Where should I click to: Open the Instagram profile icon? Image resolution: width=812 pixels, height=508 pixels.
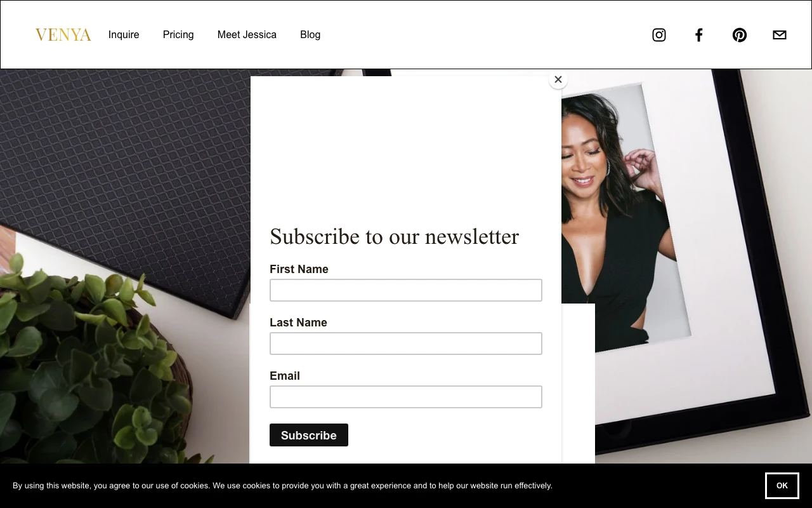(x=659, y=35)
